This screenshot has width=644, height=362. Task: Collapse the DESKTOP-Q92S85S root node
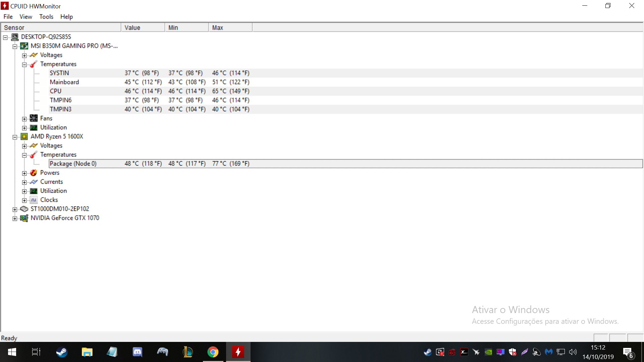point(5,37)
